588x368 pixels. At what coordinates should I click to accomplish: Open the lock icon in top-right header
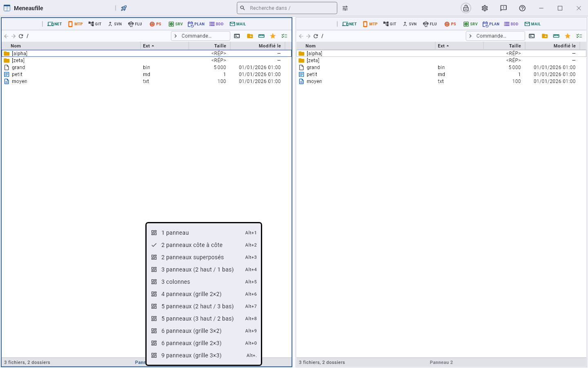466,8
